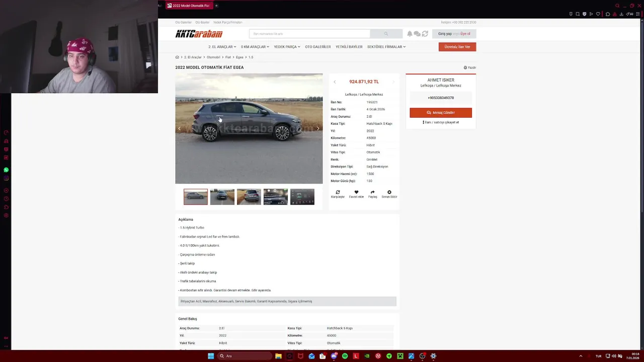Click seller phone number +905338349378
This screenshot has width=644, height=362.
[x=441, y=98]
